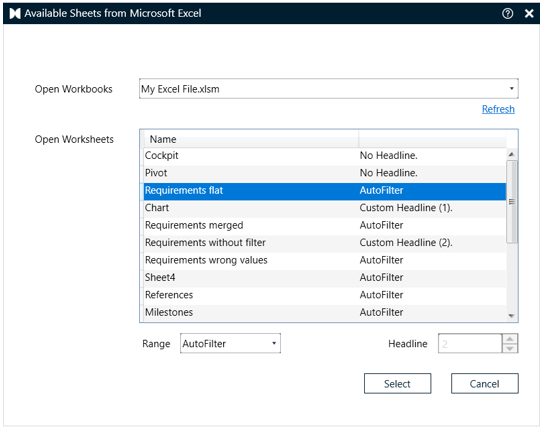Click the Cancel button
Image resolution: width=544 pixels, height=430 pixels.
484,383
